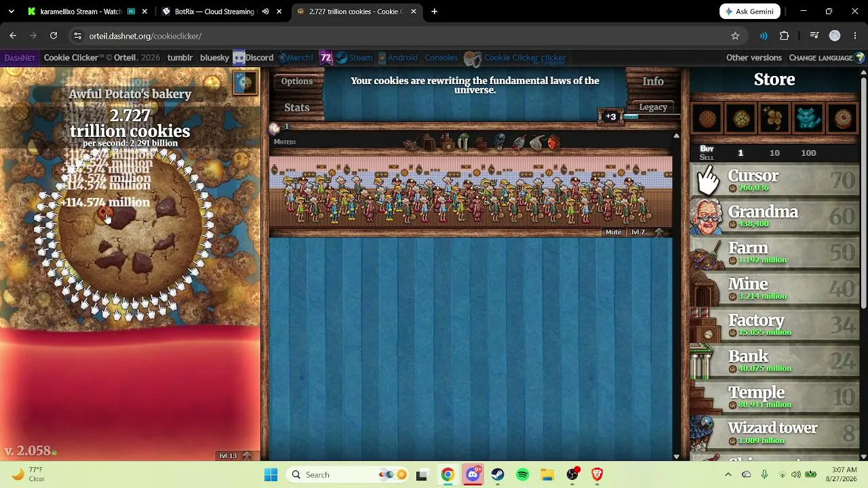868x488 pixels.
Task: Purchase a Bank building
Action: [x=774, y=361]
